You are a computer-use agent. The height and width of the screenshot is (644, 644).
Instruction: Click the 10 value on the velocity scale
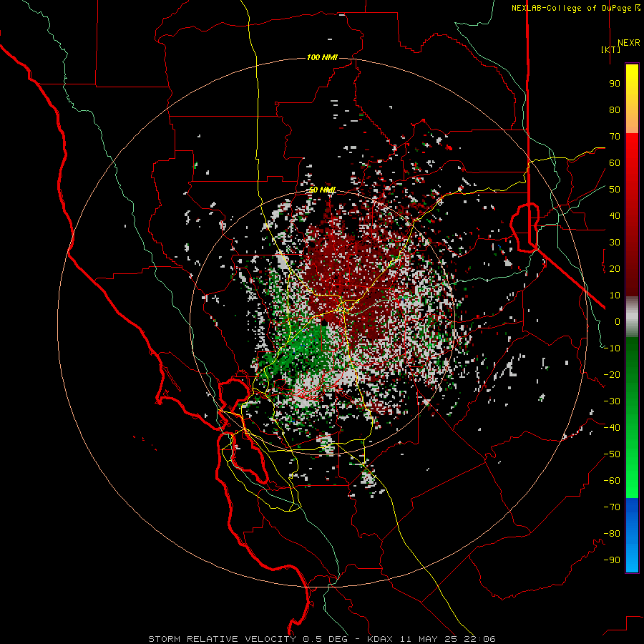coord(615,296)
